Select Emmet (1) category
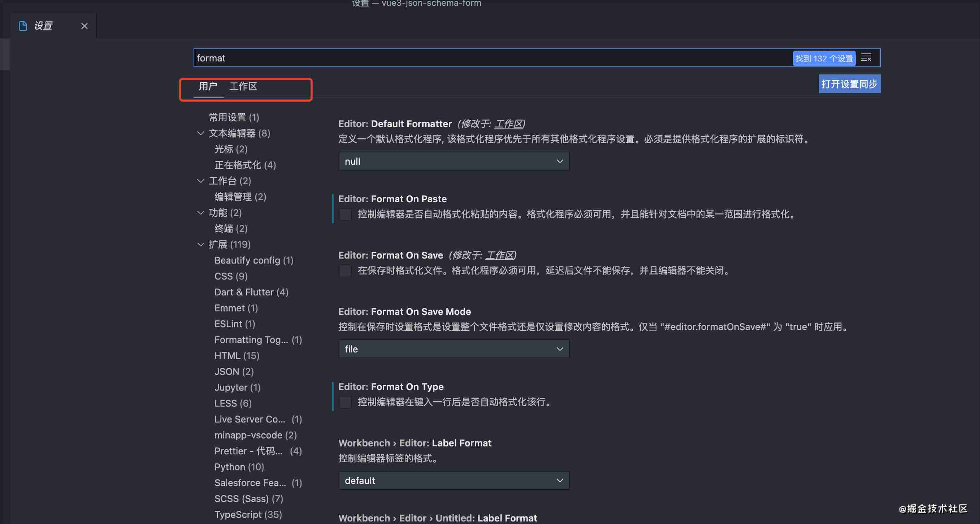Image resolution: width=980 pixels, height=524 pixels. coord(236,308)
